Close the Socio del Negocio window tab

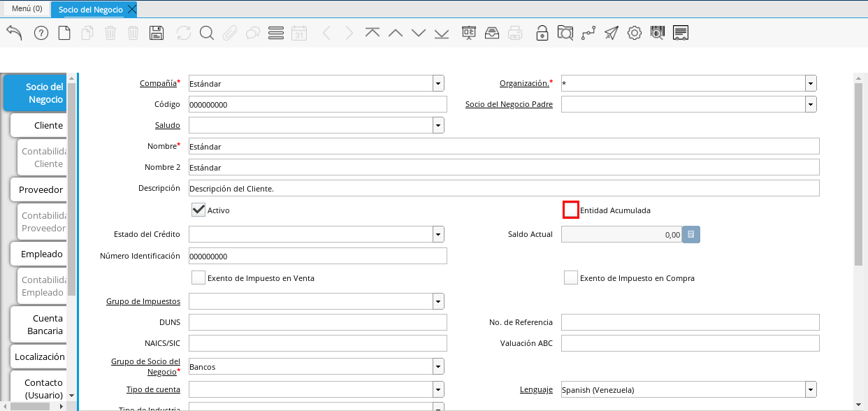pos(131,9)
